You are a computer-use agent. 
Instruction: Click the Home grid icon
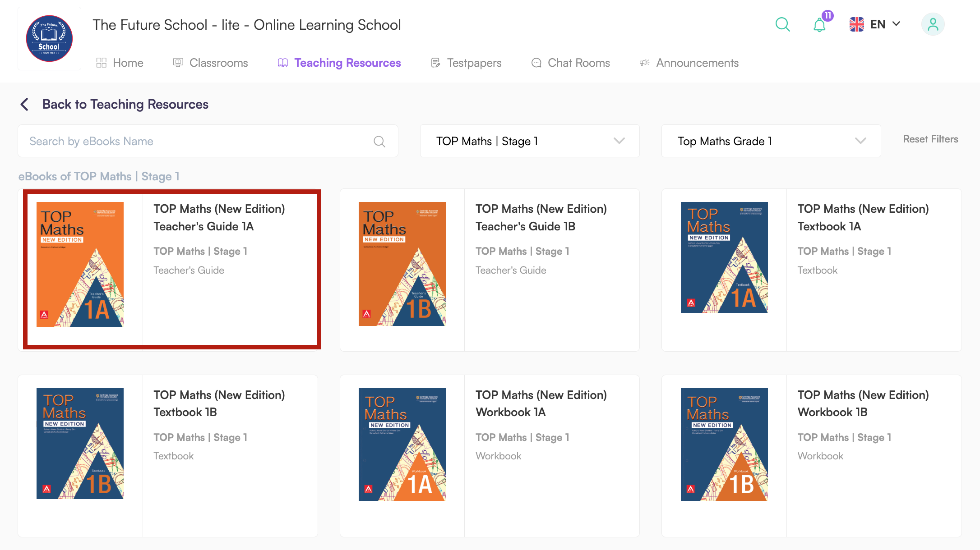(x=101, y=63)
